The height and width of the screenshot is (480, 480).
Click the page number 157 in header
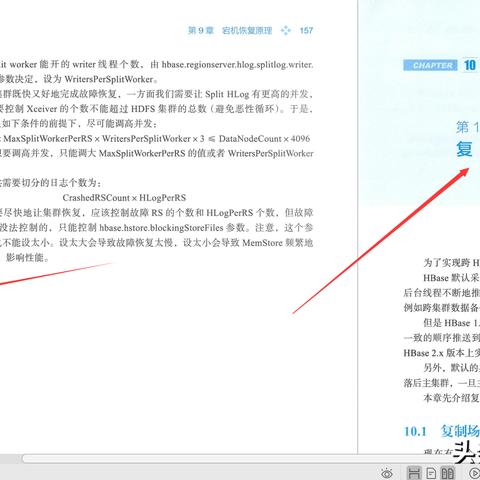pos(306,31)
